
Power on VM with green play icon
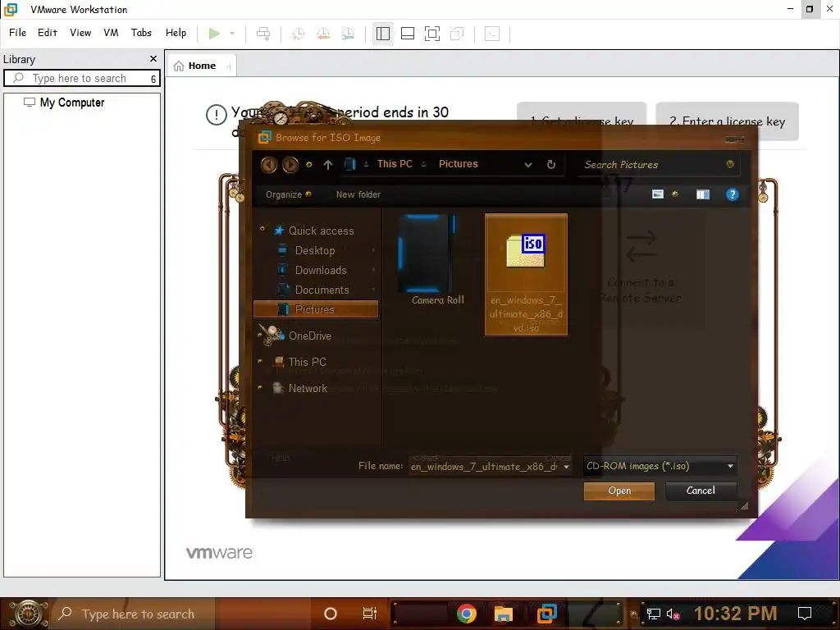214,34
